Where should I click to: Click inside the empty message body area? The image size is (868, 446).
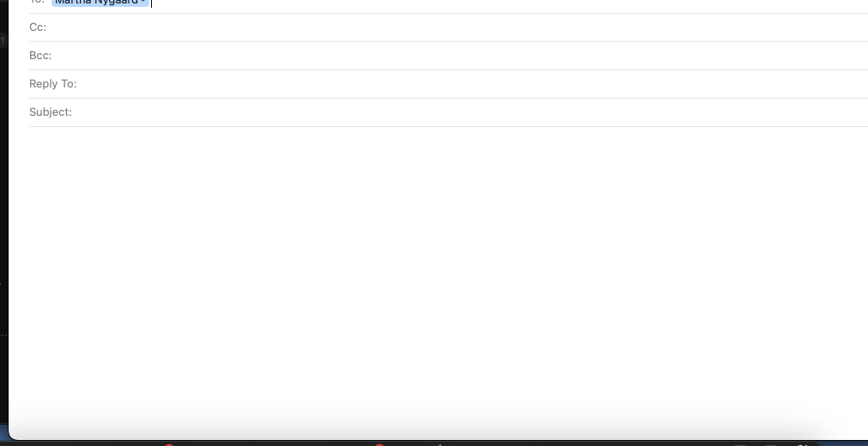coord(437,277)
